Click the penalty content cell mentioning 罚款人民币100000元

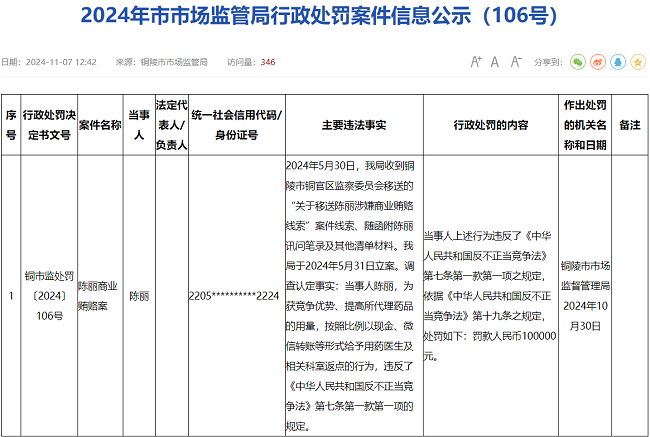point(490,296)
